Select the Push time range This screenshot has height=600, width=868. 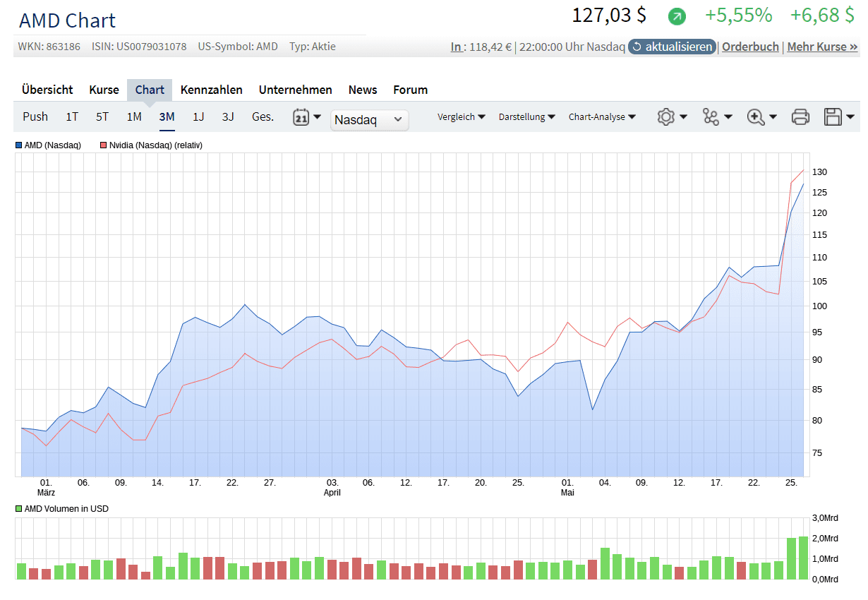tap(35, 116)
